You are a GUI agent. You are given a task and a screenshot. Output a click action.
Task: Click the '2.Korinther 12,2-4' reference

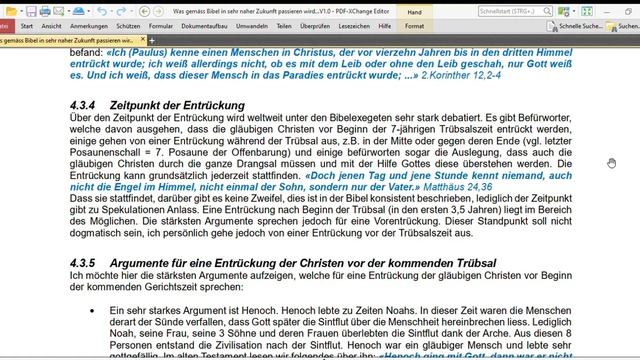pos(461,75)
